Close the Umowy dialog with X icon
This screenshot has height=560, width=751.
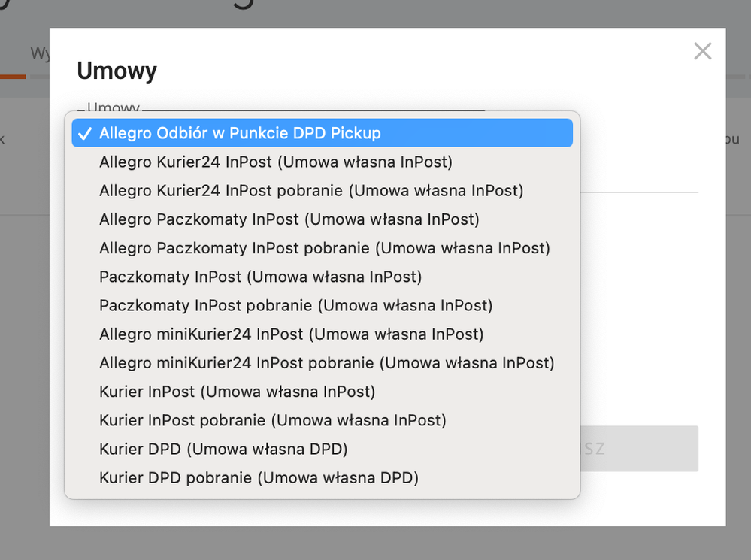tap(703, 51)
